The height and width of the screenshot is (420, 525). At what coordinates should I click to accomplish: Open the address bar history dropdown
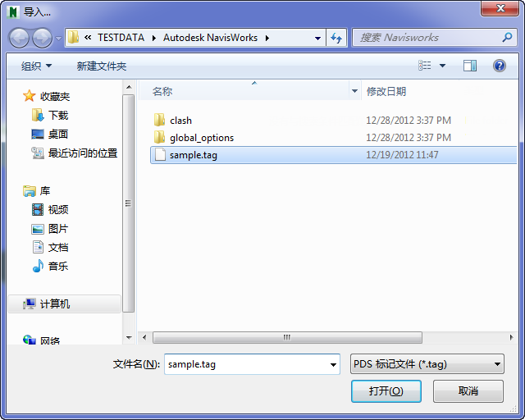coord(317,39)
